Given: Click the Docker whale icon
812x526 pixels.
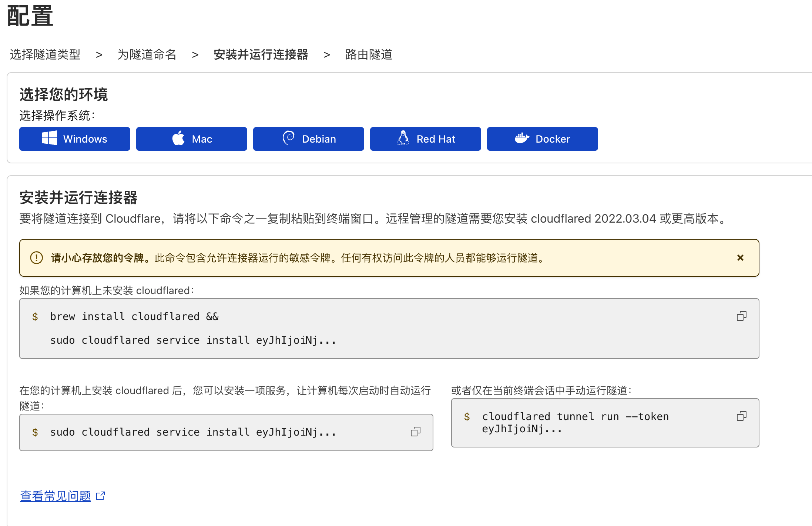Looking at the screenshot, I should [522, 138].
